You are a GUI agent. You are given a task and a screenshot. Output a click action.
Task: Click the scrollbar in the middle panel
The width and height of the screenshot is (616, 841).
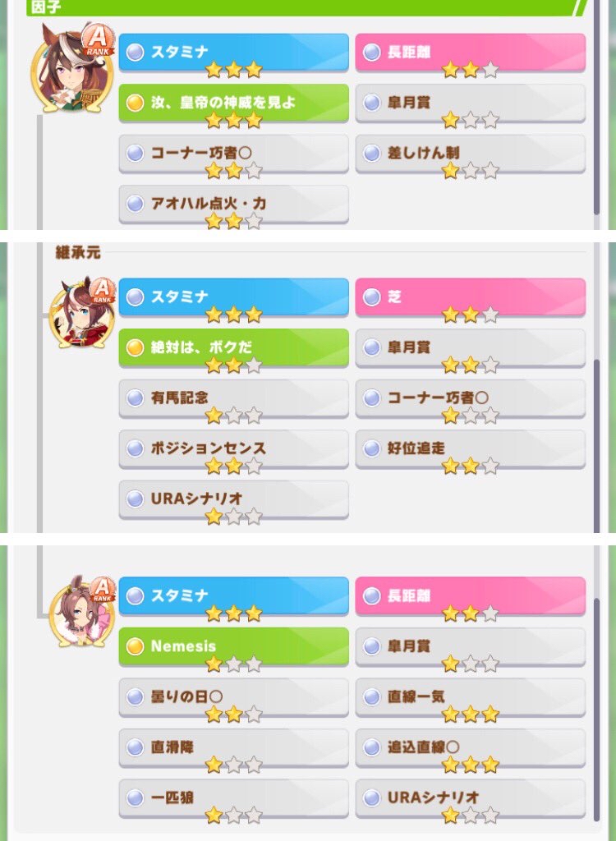596,445
